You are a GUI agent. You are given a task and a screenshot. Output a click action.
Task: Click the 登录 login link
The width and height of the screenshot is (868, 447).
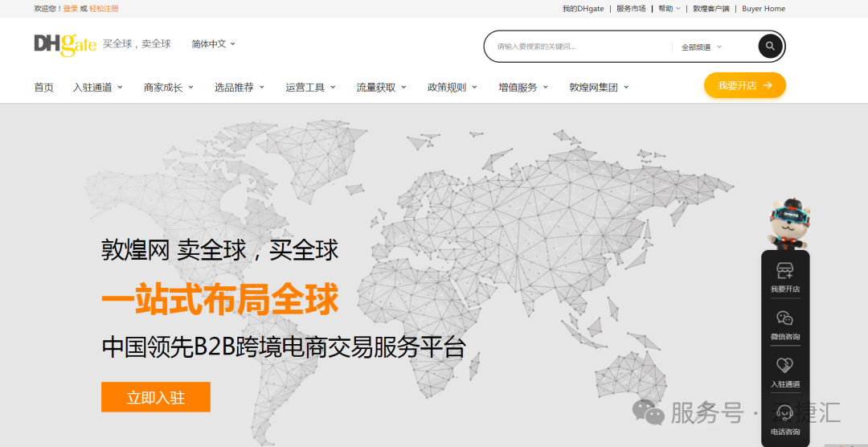point(70,9)
